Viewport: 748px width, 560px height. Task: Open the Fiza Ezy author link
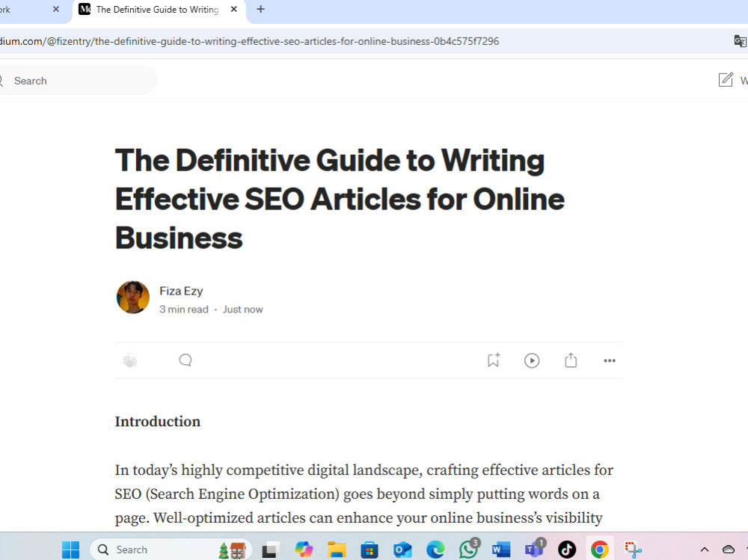point(181,291)
